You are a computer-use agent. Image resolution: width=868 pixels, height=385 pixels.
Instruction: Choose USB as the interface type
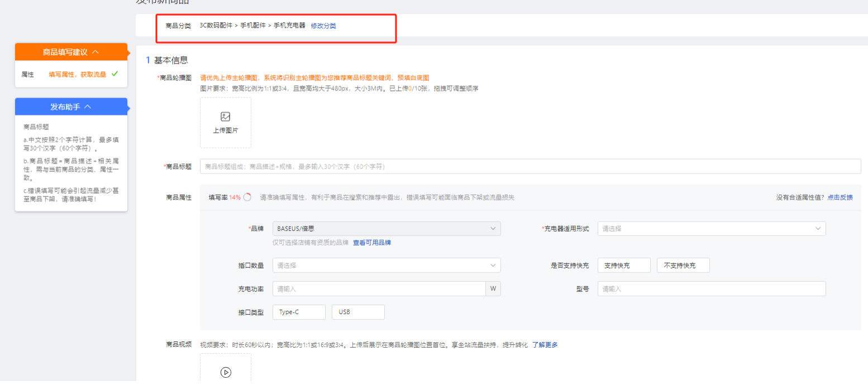357,312
